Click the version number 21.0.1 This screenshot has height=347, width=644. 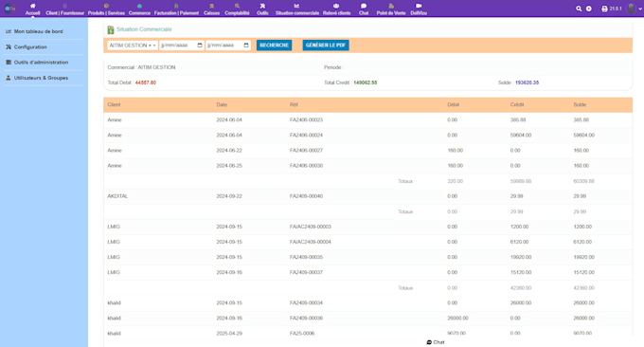(x=616, y=9)
